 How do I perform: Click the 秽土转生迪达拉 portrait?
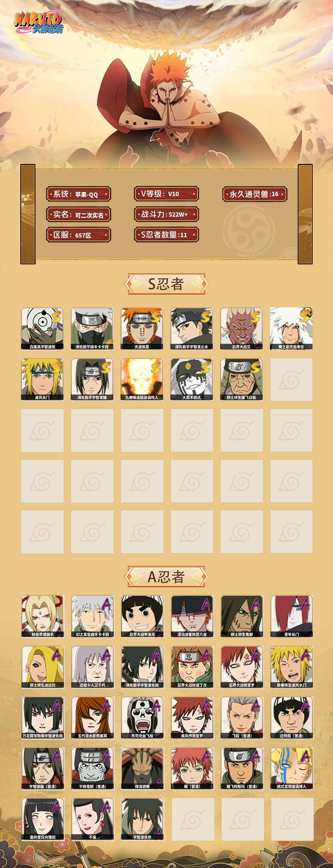(x=42, y=667)
